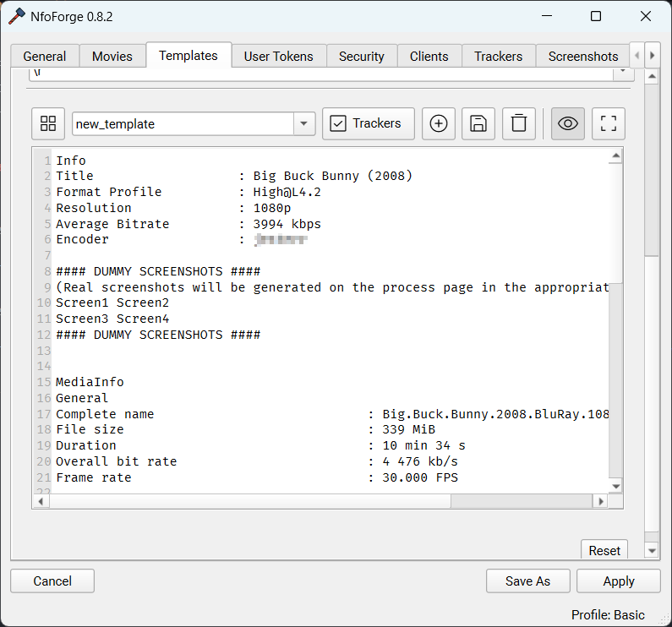Save the template with floppy disk icon

[478, 123]
